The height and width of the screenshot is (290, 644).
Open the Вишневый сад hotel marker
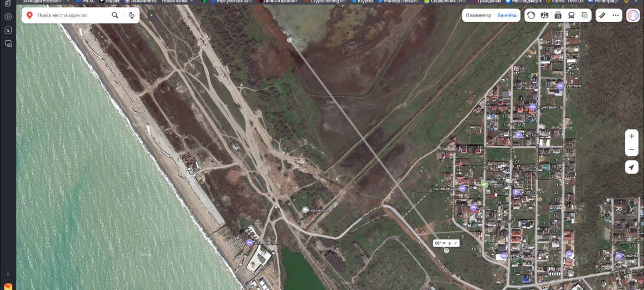[x=532, y=107]
